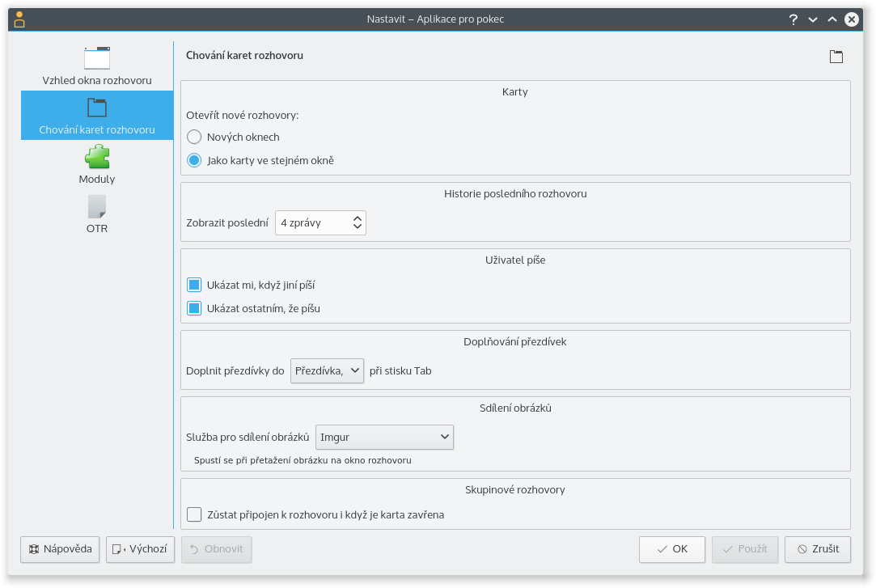
Task: Click the Uživatel píše group title
Action: 515,260
